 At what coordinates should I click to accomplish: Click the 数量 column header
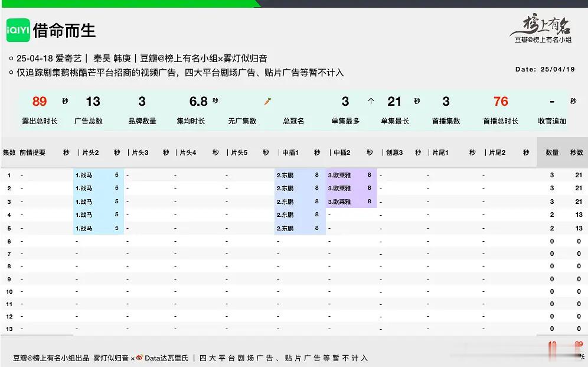point(552,152)
